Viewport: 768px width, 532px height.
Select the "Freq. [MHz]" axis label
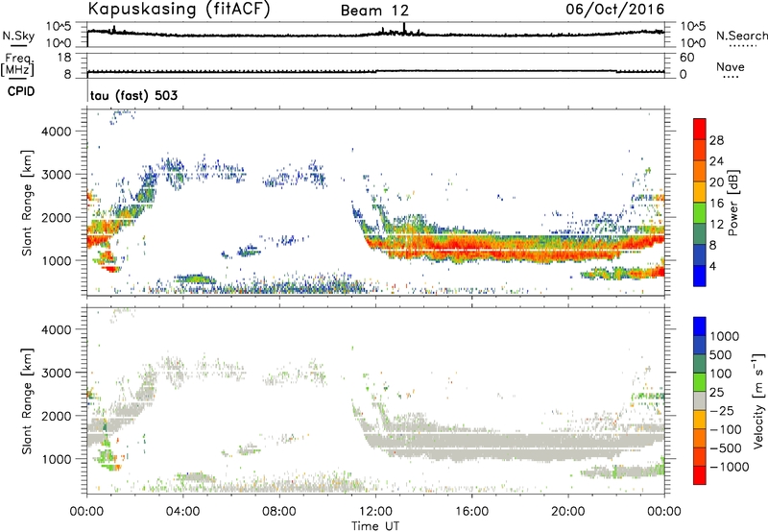[17, 64]
